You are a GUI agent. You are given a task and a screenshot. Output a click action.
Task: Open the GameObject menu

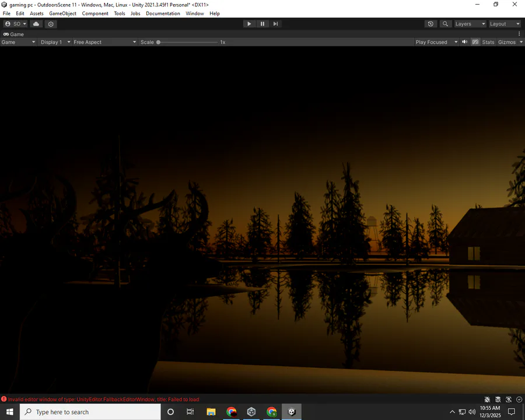click(x=62, y=13)
